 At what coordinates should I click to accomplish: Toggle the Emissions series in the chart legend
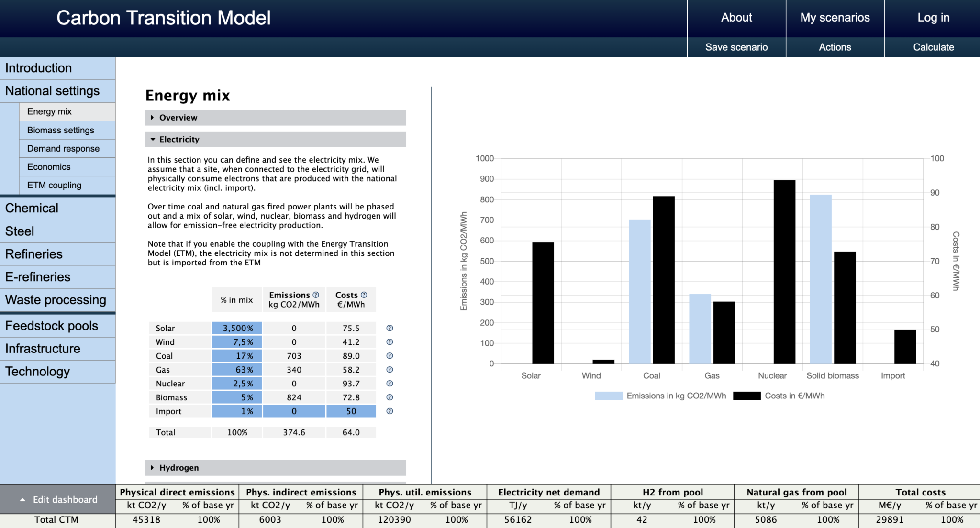pyautogui.click(x=660, y=396)
